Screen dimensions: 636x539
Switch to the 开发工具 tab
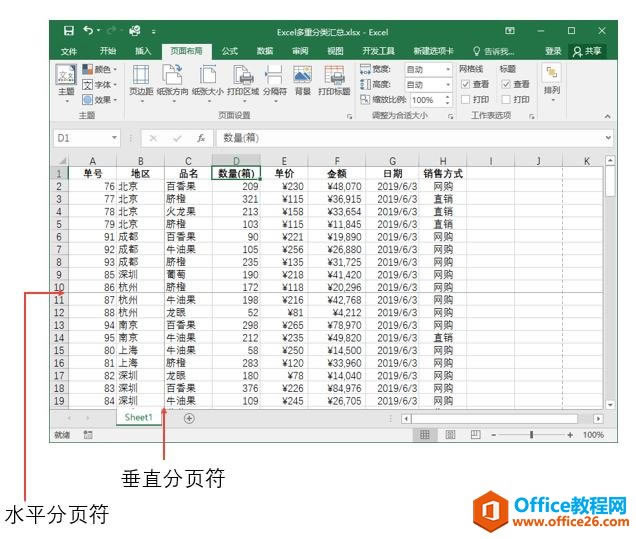378,51
